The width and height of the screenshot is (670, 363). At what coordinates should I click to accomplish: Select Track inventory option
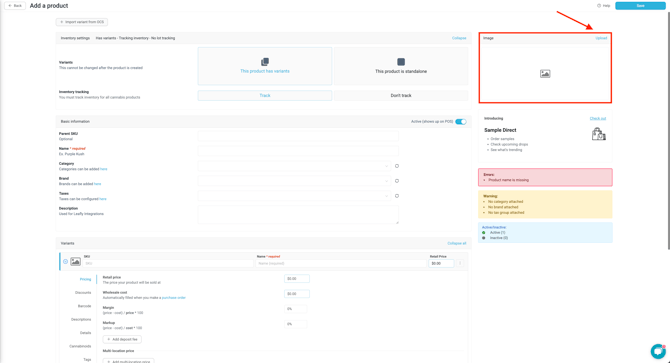(x=264, y=95)
